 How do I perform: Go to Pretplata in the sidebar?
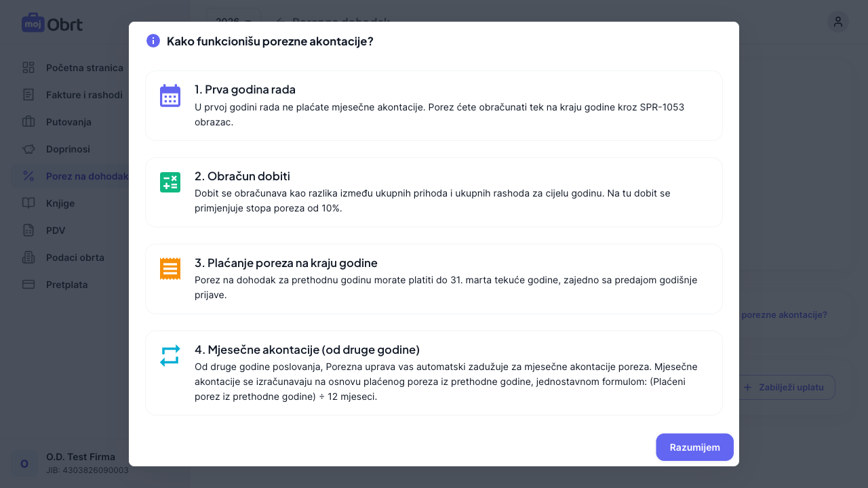(67, 285)
